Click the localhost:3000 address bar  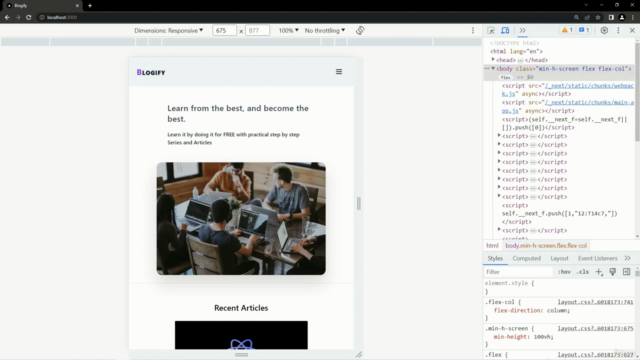[302, 17]
